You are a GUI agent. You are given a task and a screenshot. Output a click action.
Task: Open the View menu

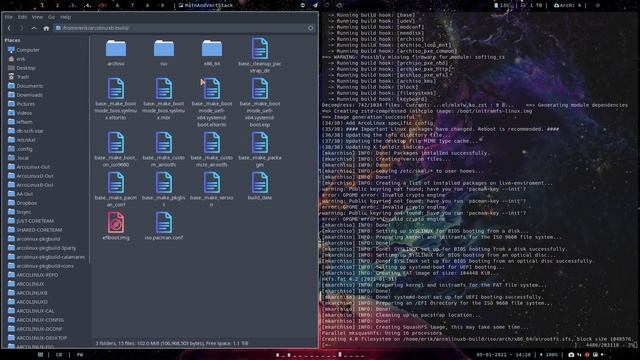coord(38,17)
